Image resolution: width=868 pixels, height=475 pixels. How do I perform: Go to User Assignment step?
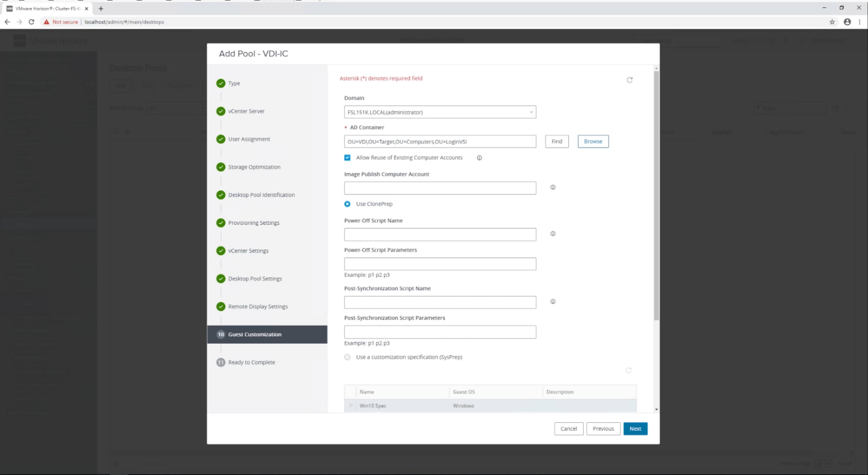(x=249, y=139)
